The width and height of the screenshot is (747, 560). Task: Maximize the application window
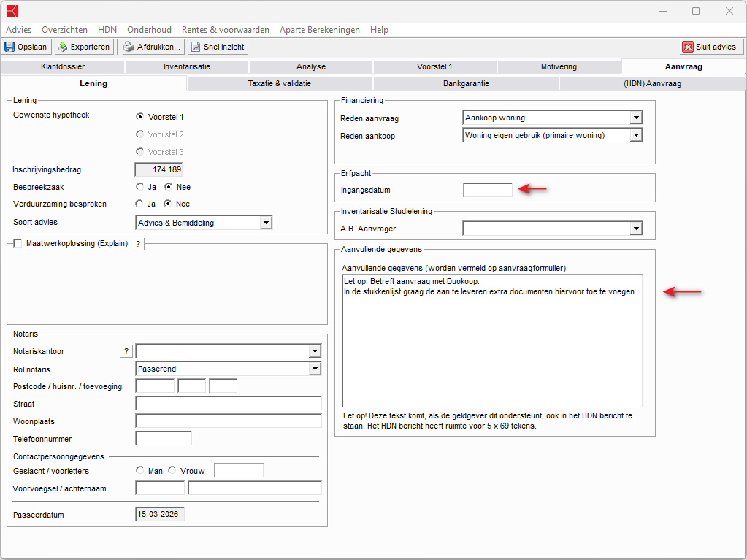696,11
